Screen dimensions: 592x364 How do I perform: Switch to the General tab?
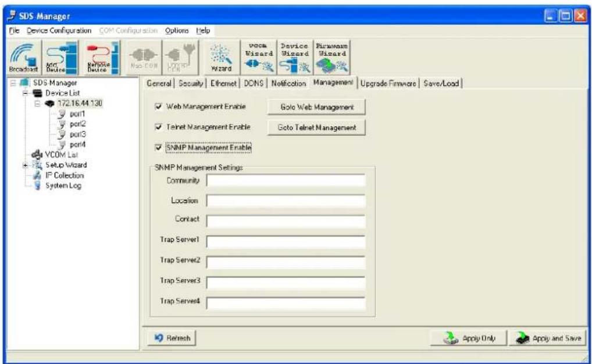point(159,84)
